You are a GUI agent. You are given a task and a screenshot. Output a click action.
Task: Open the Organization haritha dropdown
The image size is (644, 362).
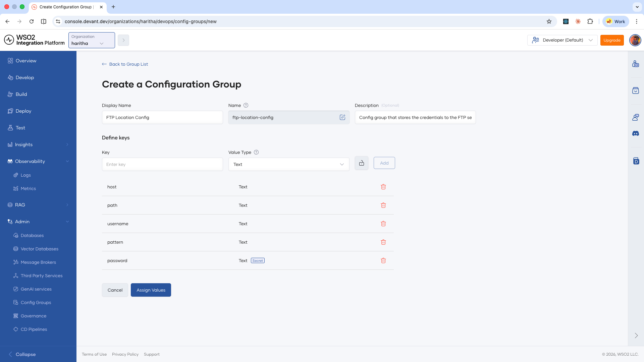tap(92, 40)
